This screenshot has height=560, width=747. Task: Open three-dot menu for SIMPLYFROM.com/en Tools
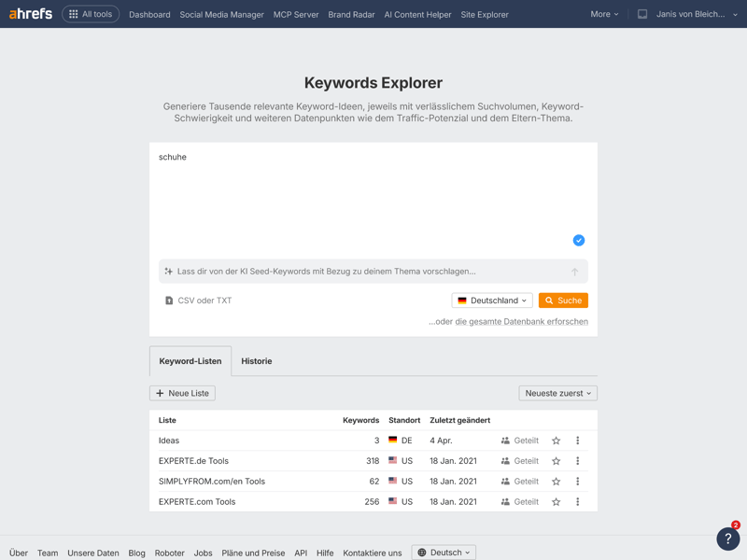[x=577, y=482]
